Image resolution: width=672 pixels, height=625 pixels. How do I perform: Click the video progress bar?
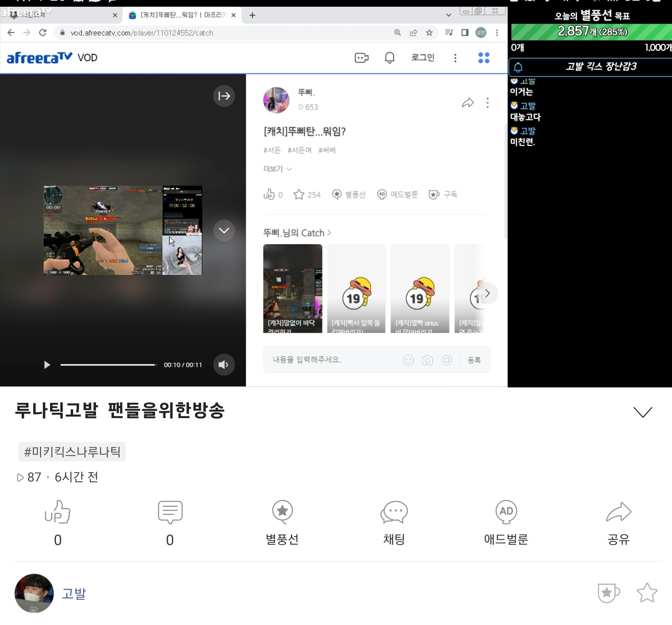pyautogui.click(x=108, y=365)
